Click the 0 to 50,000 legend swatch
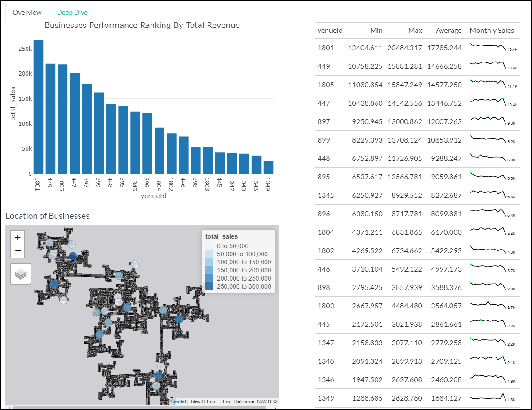The width and height of the screenshot is (532, 410). coord(210,246)
